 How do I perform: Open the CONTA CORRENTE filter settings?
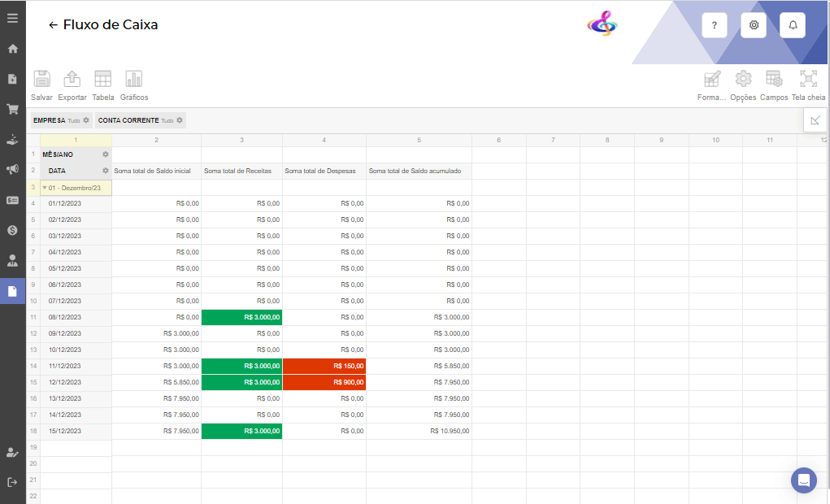click(180, 120)
